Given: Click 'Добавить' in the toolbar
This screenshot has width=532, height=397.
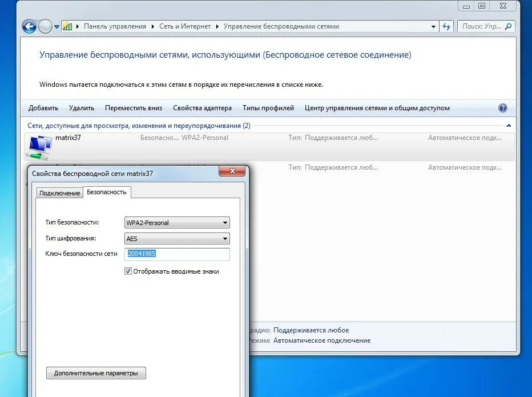Looking at the screenshot, I should point(43,108).
